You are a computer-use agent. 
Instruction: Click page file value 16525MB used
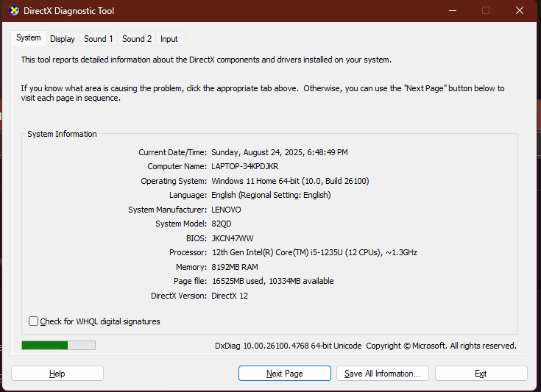(x=272, y=281)
